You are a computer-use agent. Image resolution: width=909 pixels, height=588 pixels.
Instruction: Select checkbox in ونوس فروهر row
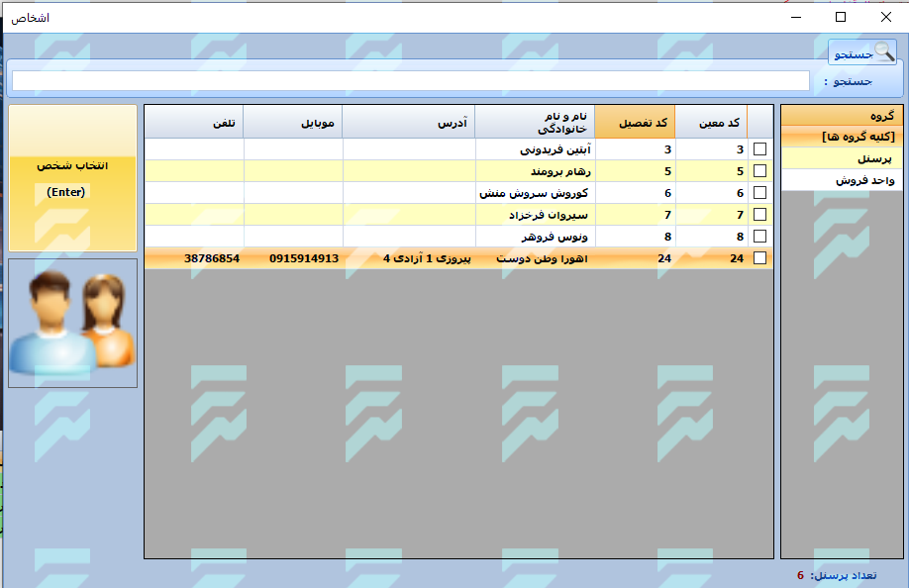759,237
